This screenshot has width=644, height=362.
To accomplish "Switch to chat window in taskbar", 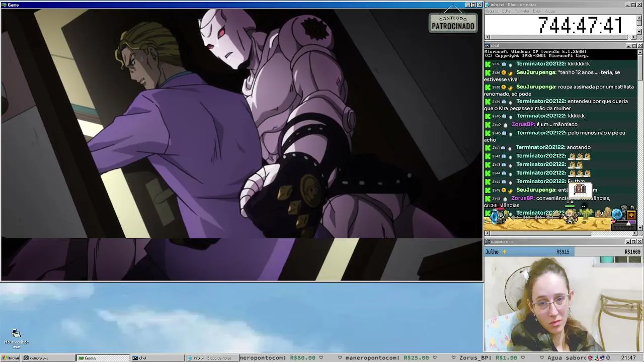I will 157,358.
